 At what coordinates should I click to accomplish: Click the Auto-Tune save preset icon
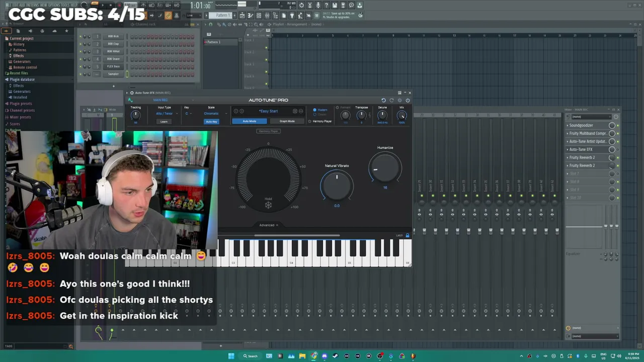pos(295,111)
